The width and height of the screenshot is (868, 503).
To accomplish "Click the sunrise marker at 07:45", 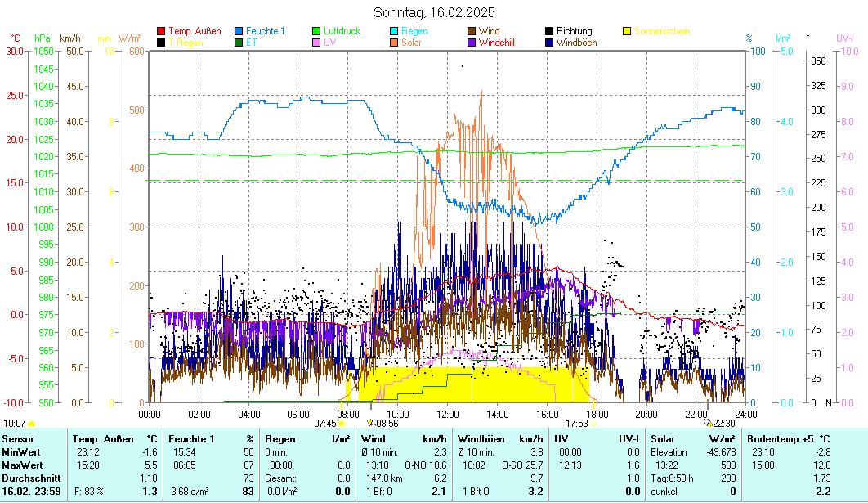I will click(342, 424).
